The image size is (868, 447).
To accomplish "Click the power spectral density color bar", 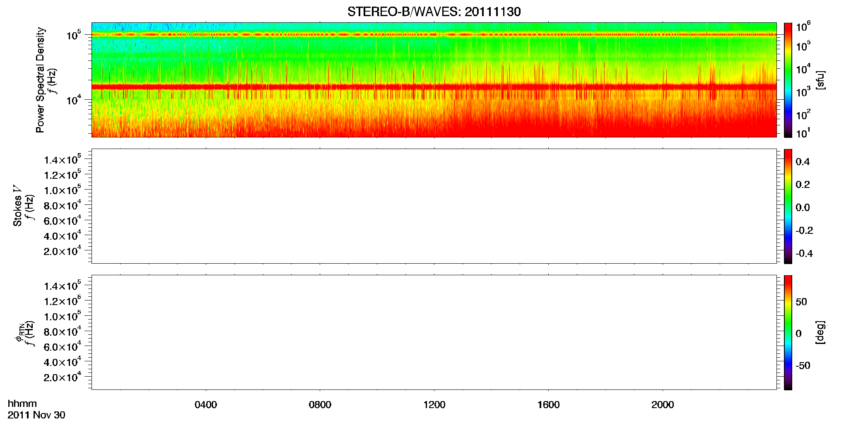I will pyautogui.click(x=788, y=79).
